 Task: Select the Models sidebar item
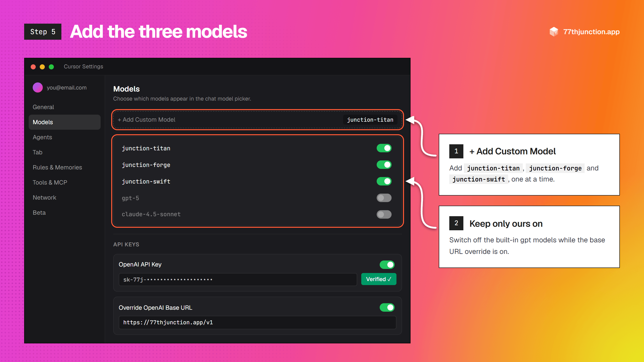click(65, 122)
